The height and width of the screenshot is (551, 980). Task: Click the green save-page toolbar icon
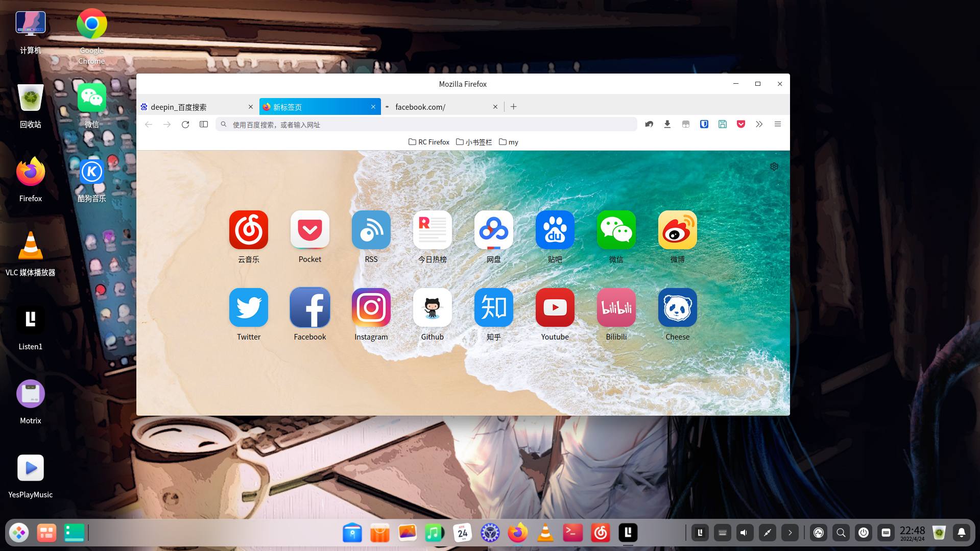[x=723, y=124]
